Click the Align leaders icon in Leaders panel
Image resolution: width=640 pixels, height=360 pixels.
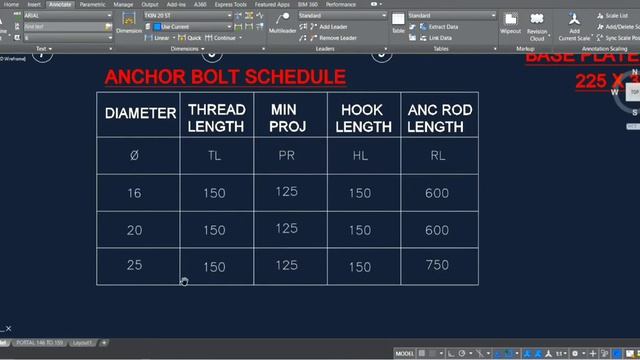point(303,27)
